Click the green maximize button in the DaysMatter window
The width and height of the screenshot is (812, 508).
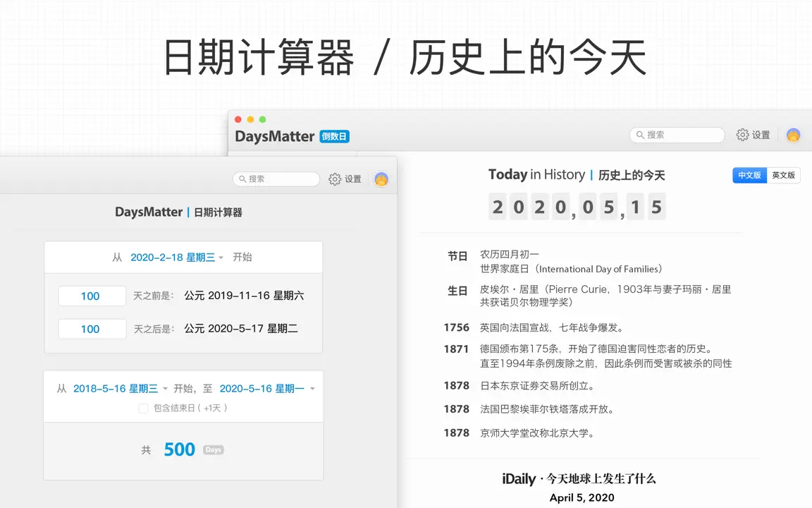(262, 120)
